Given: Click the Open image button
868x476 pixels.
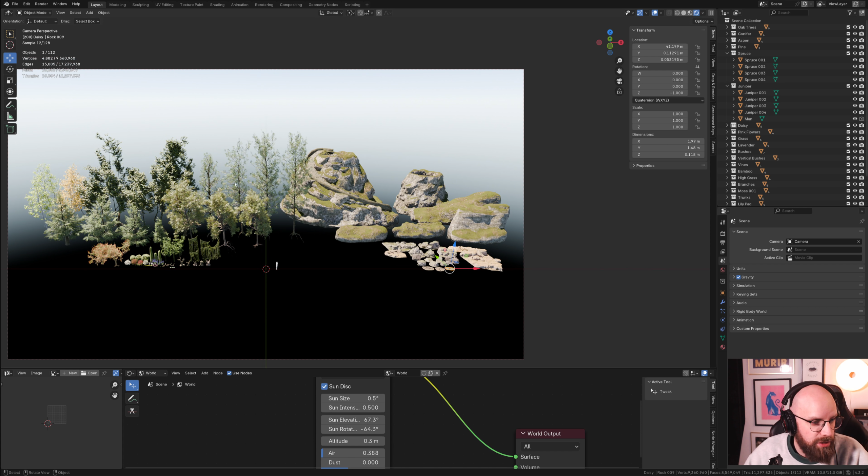Looking at the screenshot, I should (89, 373).
